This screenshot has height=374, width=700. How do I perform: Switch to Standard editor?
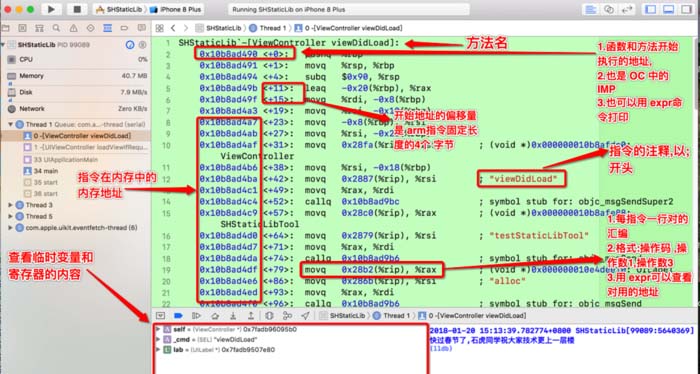tap(592, 9)
